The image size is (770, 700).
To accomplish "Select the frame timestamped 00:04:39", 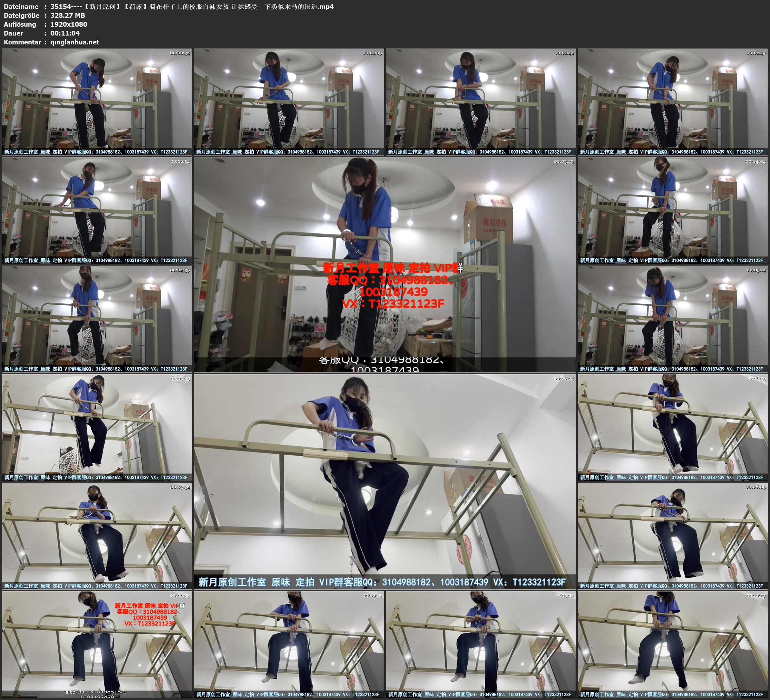I will pos(97,319).
